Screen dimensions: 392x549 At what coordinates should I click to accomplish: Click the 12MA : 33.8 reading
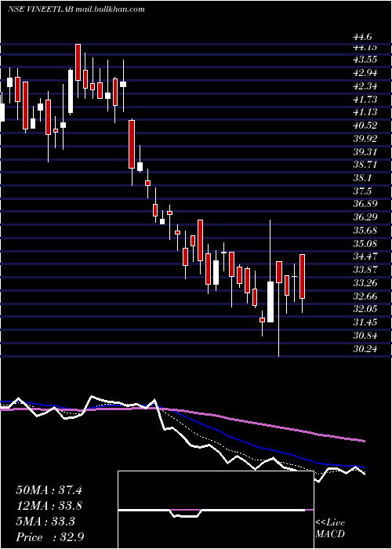49,506
